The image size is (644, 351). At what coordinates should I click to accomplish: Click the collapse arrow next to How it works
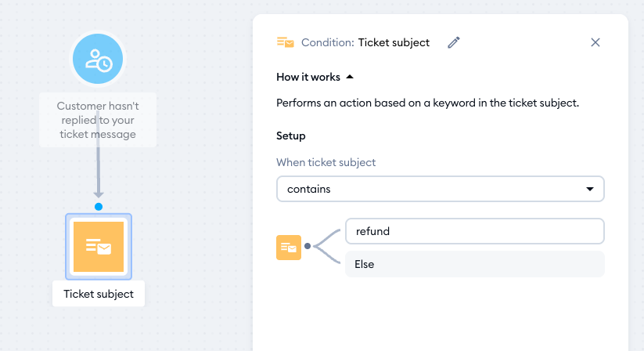coord(350,77)
